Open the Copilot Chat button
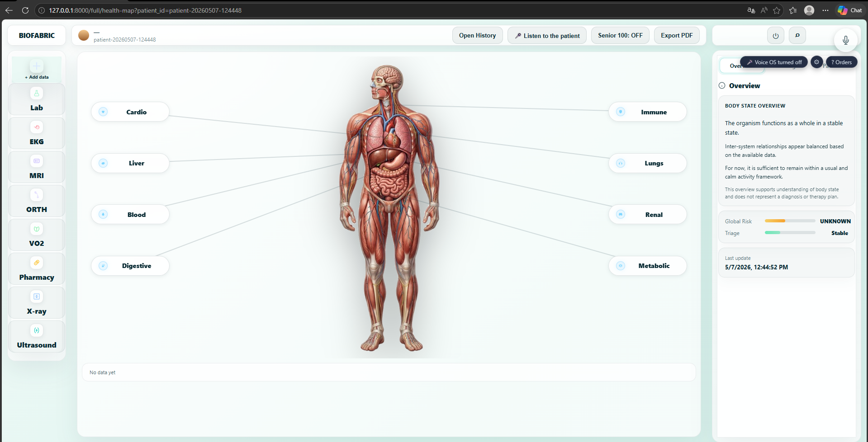The height and width of the screenshot is (442, 868). (850, 10)
